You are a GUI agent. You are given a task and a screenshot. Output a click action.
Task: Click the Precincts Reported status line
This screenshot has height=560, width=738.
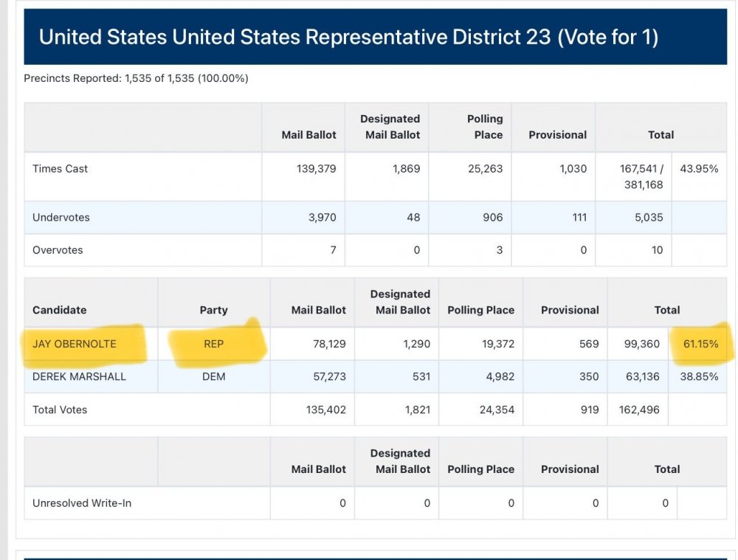coord(136,78)
